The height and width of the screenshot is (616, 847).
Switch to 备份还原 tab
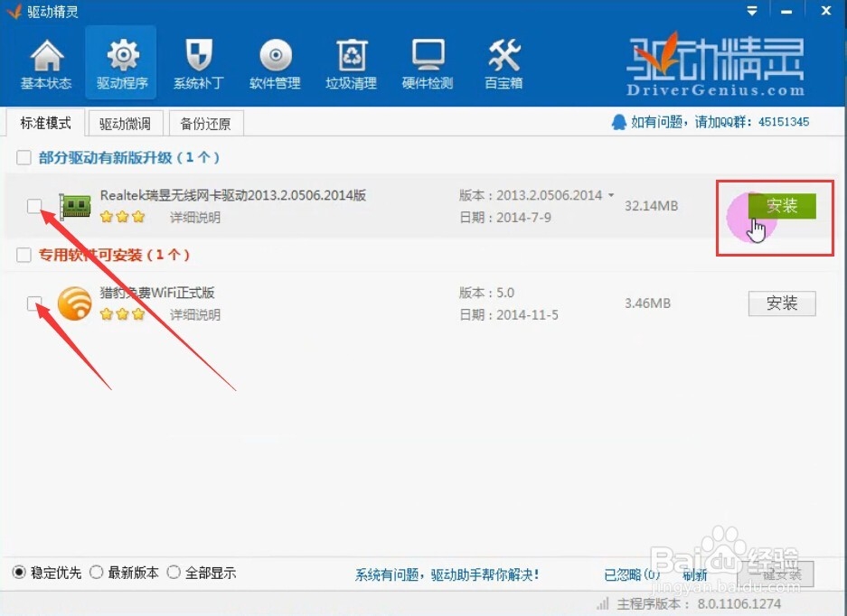206,124
